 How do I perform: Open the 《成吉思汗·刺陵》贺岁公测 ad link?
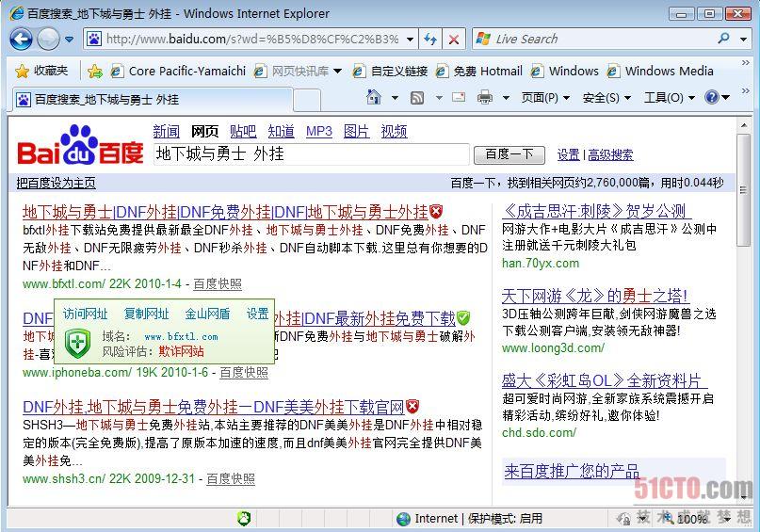(x=597, y=211)
